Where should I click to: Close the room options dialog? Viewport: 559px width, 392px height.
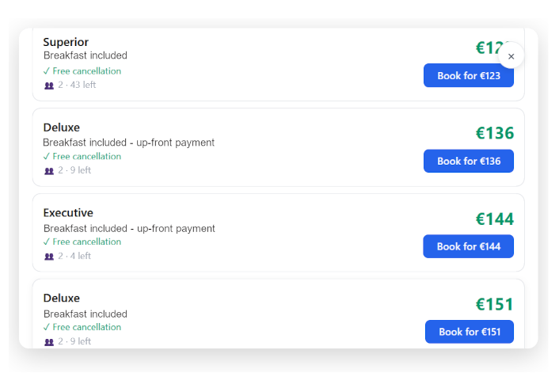pos(511,56)
